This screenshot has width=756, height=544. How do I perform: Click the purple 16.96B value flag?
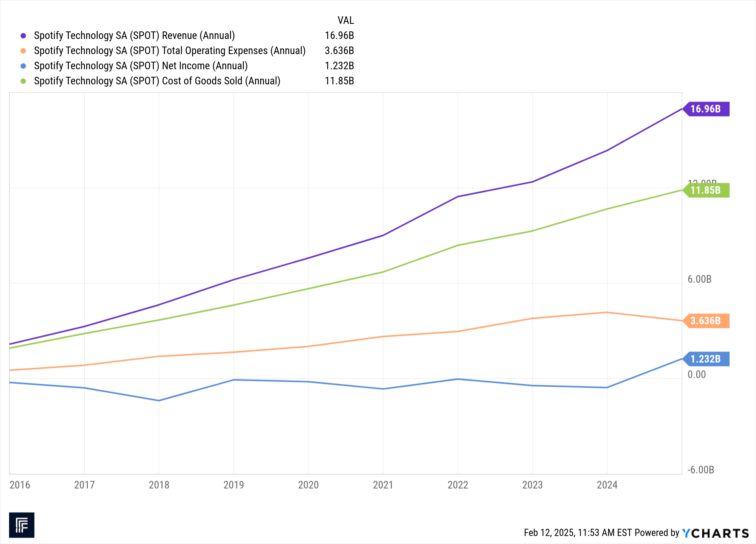[706, 109]
